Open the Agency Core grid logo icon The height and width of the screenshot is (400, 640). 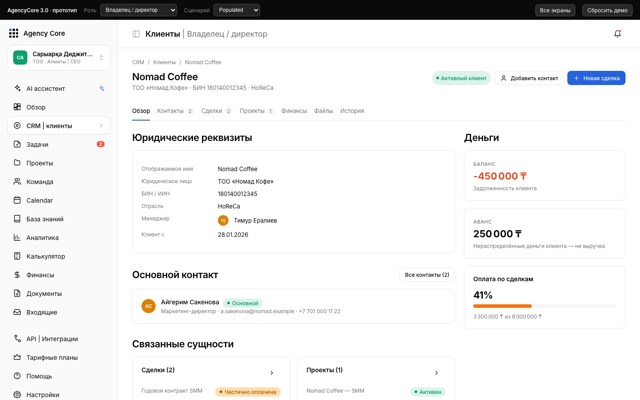(13, 33)
